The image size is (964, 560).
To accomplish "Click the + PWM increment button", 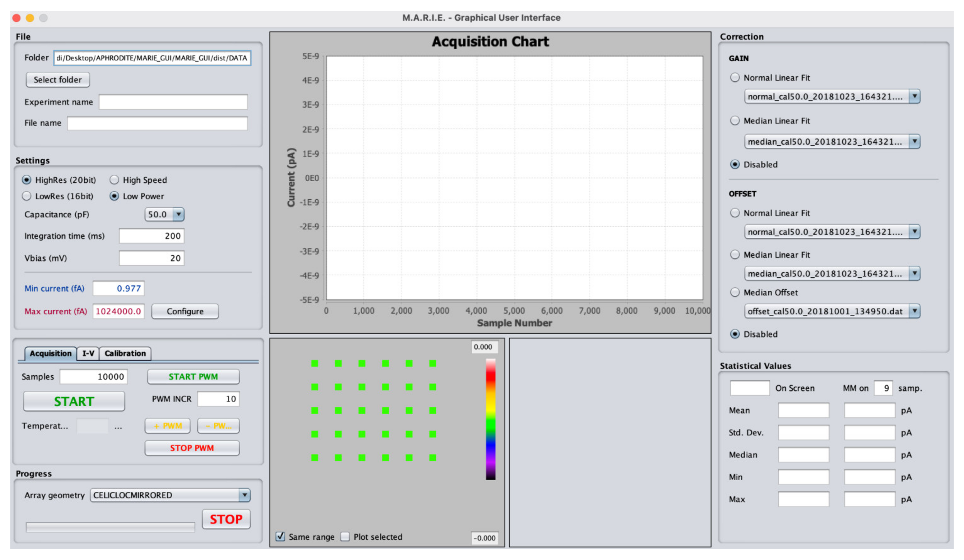I will [167, 426].
